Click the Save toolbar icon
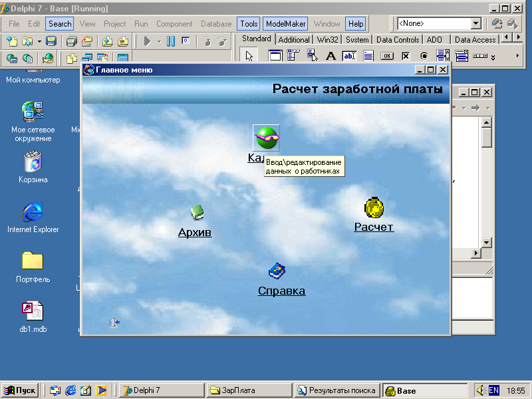The height and width of the screenshot is (399, 532). click(x=51, y=41)
